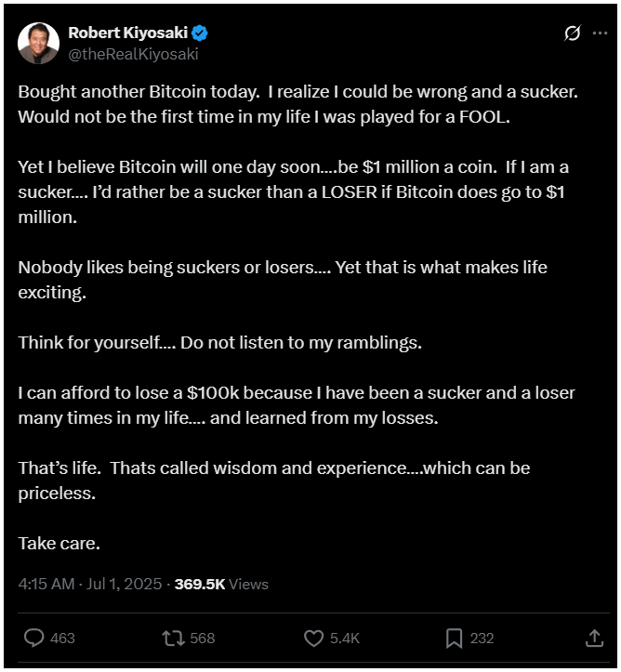This screenshot has width=621, height=672.
Task: Click the 5.4K likes count
Action: pos(345,639)
